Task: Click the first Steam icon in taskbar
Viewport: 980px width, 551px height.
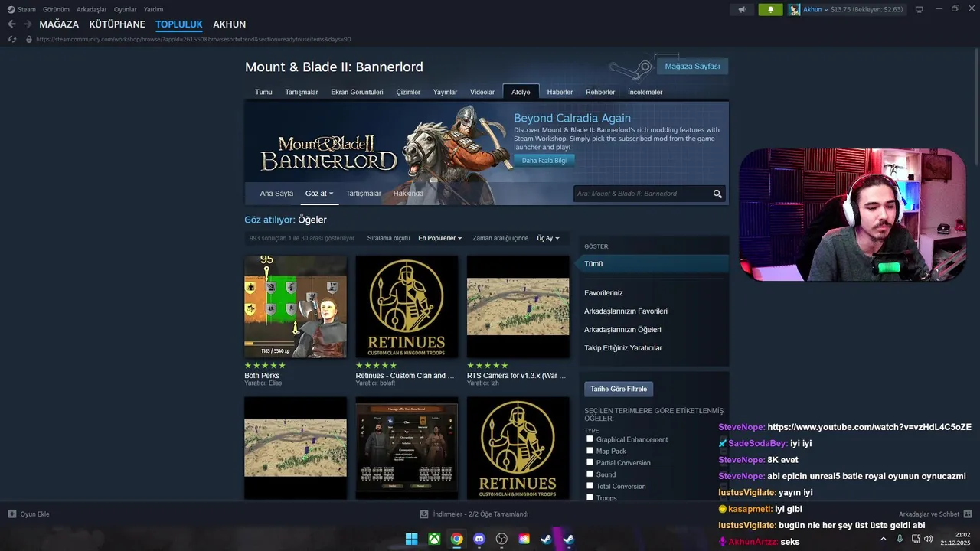Action: click(546, 539)
